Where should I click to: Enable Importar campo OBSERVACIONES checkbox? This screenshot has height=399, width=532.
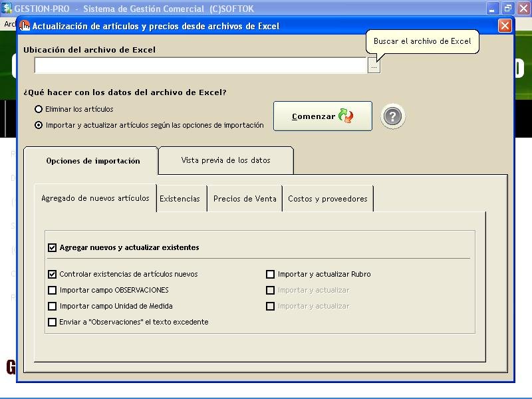click(53, 290)
